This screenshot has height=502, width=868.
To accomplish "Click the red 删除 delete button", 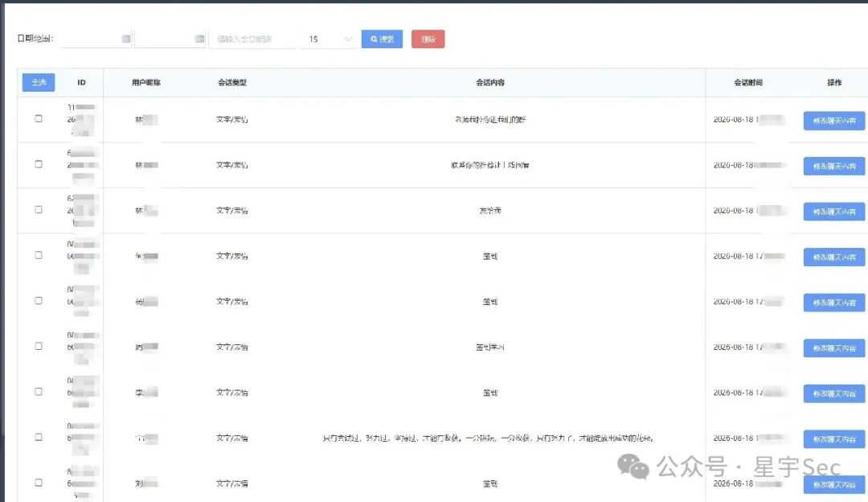I will coord(428,39).
